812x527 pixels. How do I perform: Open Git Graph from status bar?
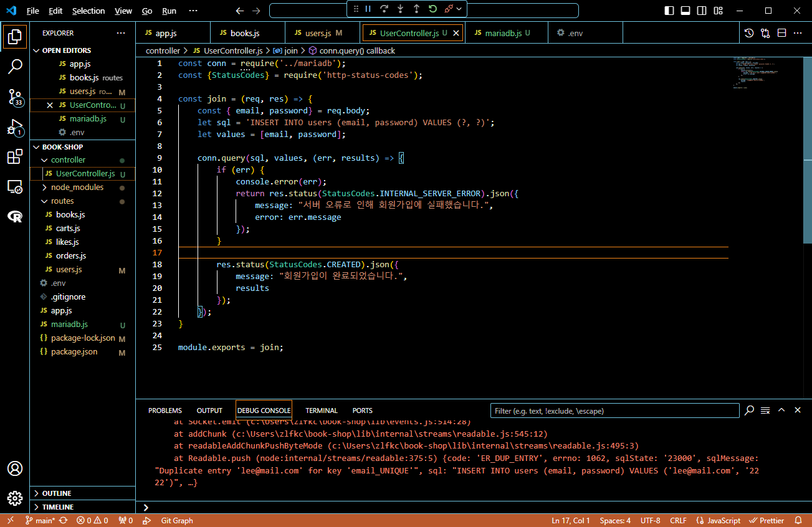click(177, 520)
